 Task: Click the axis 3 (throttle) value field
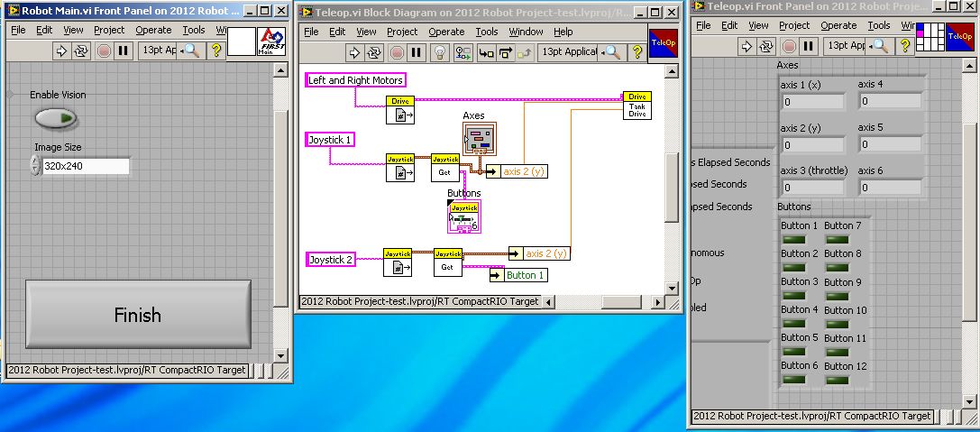coord(813,188)
